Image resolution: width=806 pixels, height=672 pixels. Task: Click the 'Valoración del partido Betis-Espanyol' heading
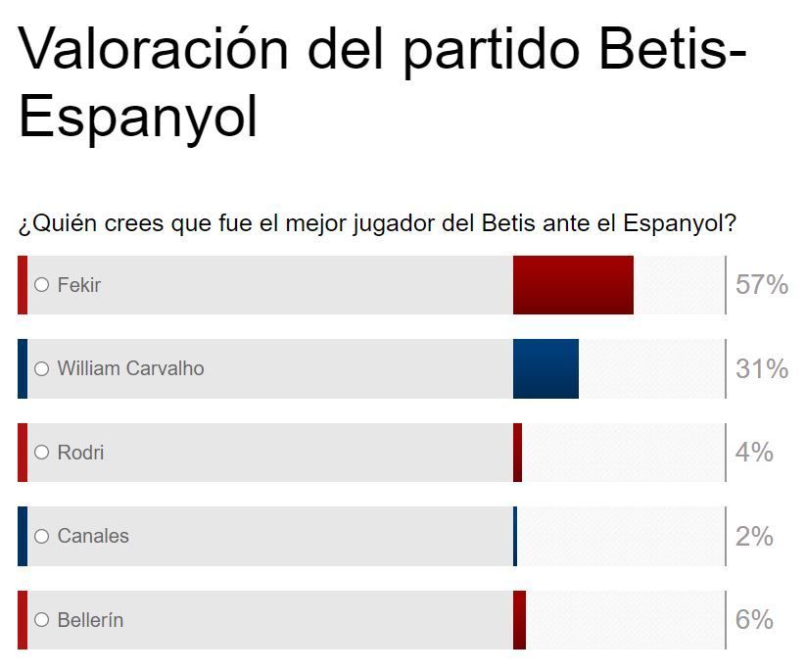(x=382, y=83)
